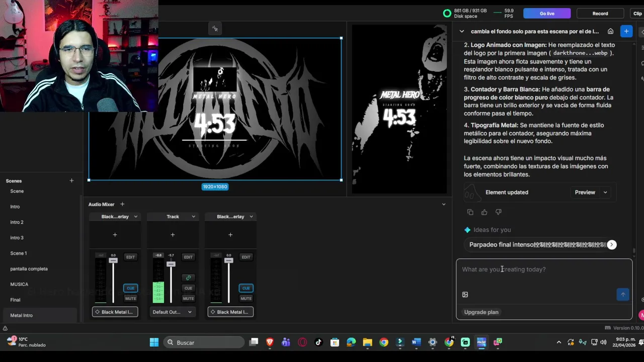Toggle CUE on third Black...erlay track
The height and width of the screenshot is (362, 644).
[x=246, y=288]
